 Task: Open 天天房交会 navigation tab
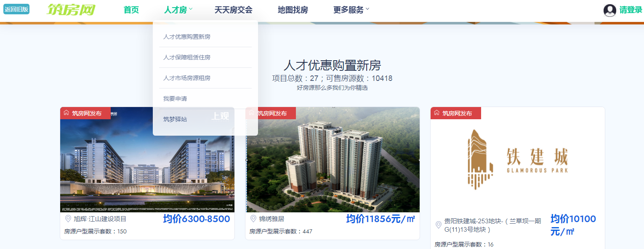(x=234, y=10)
